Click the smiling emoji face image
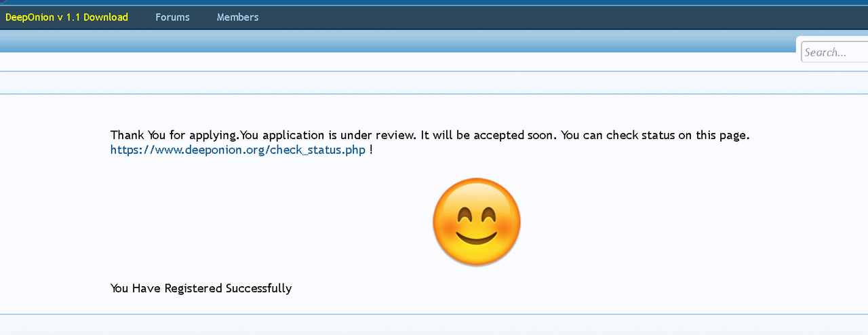The height and width of the screenshot is (335, 868). [x=477, y=221]
